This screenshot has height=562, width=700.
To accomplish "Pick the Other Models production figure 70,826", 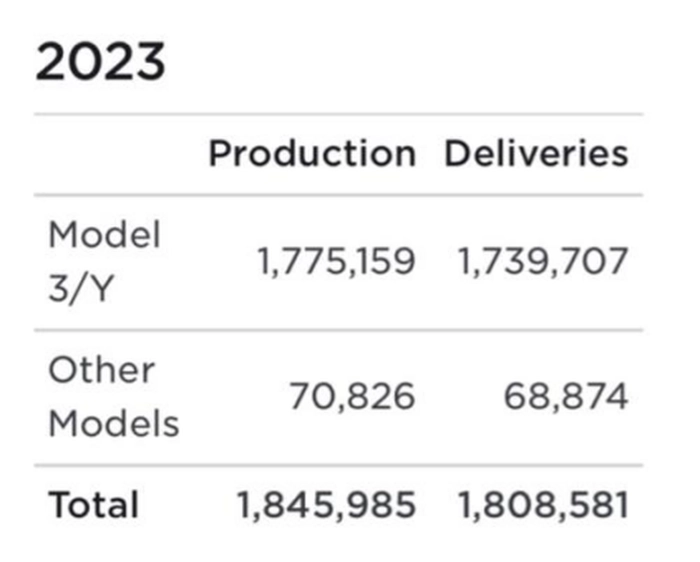I will coord(352,397).
